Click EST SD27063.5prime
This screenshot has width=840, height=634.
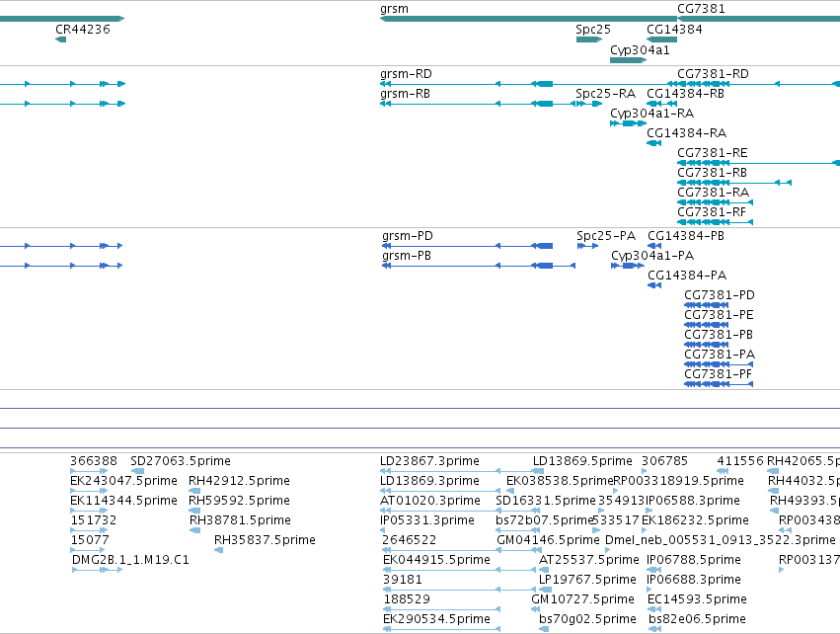(181, 461)
